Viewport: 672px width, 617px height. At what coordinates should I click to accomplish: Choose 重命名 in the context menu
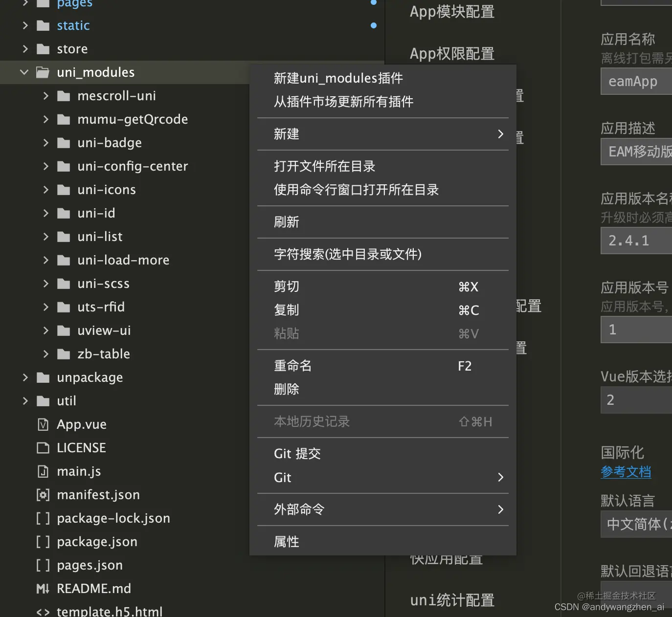292,365
